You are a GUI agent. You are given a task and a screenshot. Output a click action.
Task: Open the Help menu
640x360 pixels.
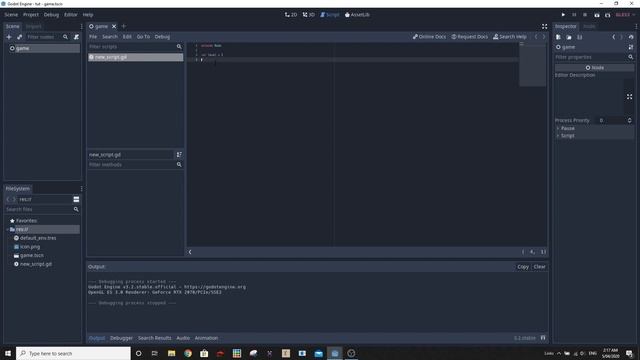pyautogui.click(x=88, y=15)
